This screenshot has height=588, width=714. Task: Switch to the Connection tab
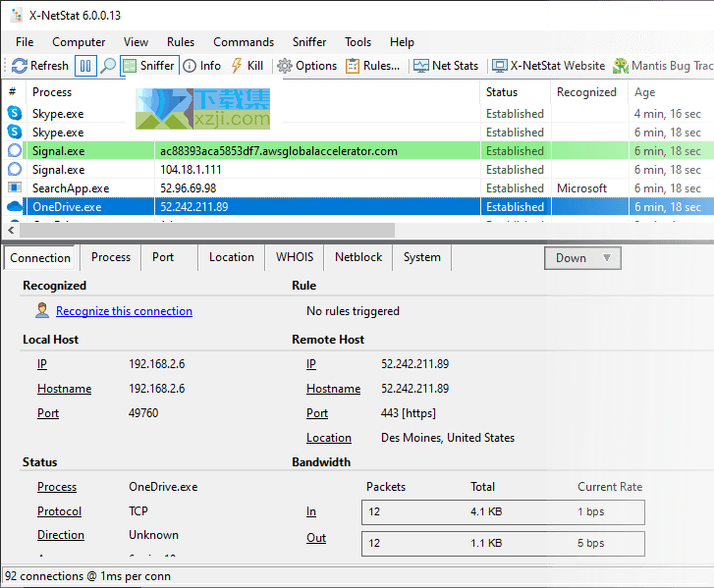click(x=40, y=257)
